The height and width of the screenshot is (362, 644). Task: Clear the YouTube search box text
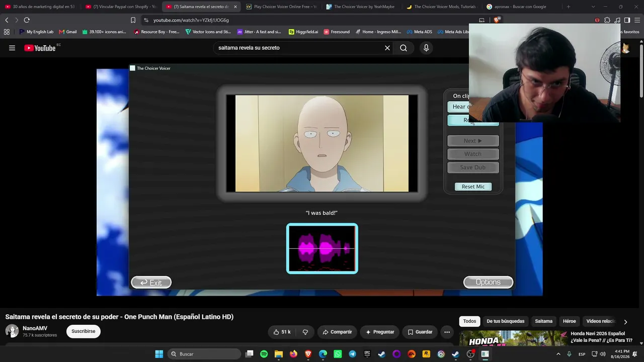click(x=387, y=48)
